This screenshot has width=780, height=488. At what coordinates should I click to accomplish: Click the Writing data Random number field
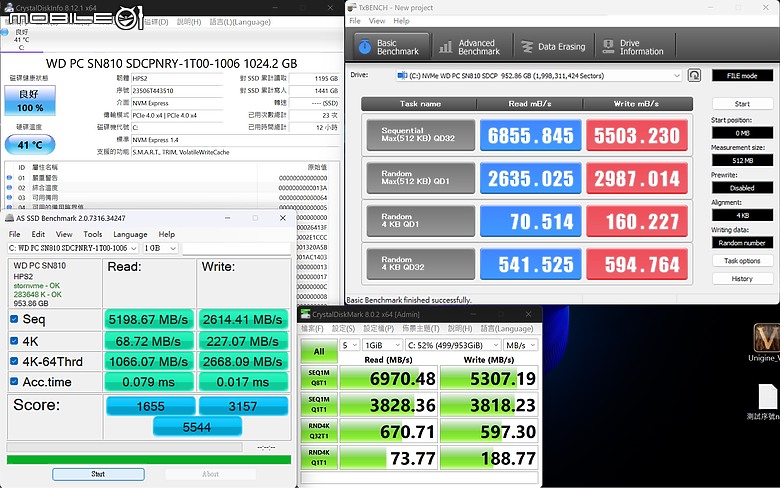point(742,242)
